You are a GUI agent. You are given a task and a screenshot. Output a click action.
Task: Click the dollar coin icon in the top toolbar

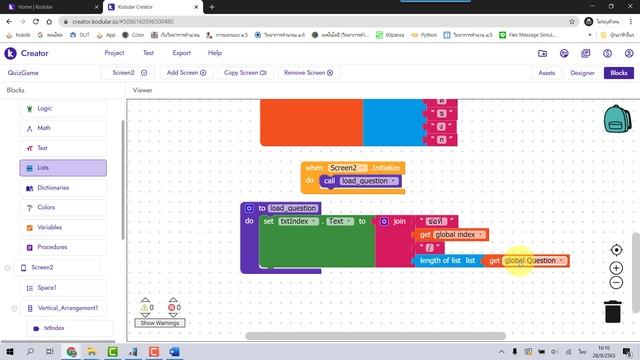607,53
